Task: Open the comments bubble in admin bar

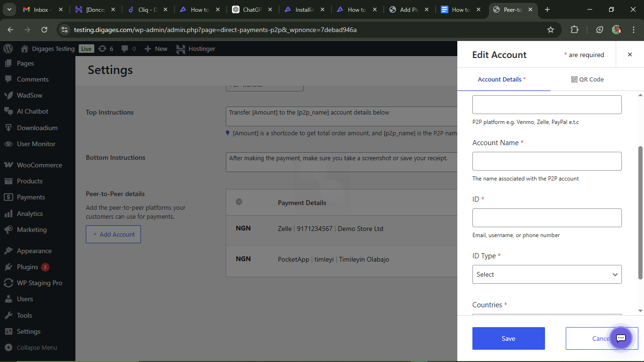Action: pyautogui.click(x=128, y=49)
